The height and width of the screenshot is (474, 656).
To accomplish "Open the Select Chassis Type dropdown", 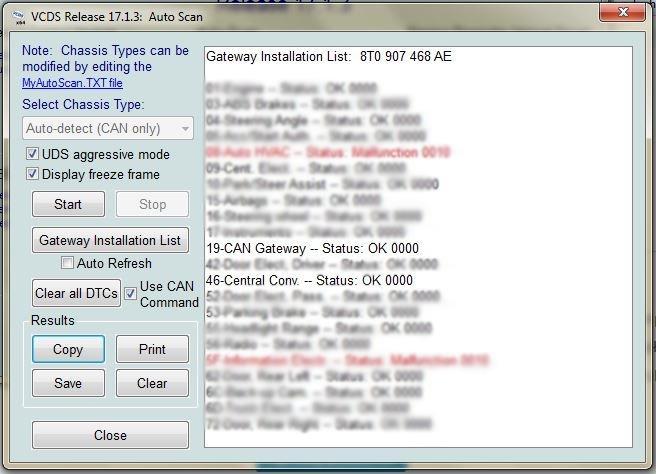I will 108,128.
